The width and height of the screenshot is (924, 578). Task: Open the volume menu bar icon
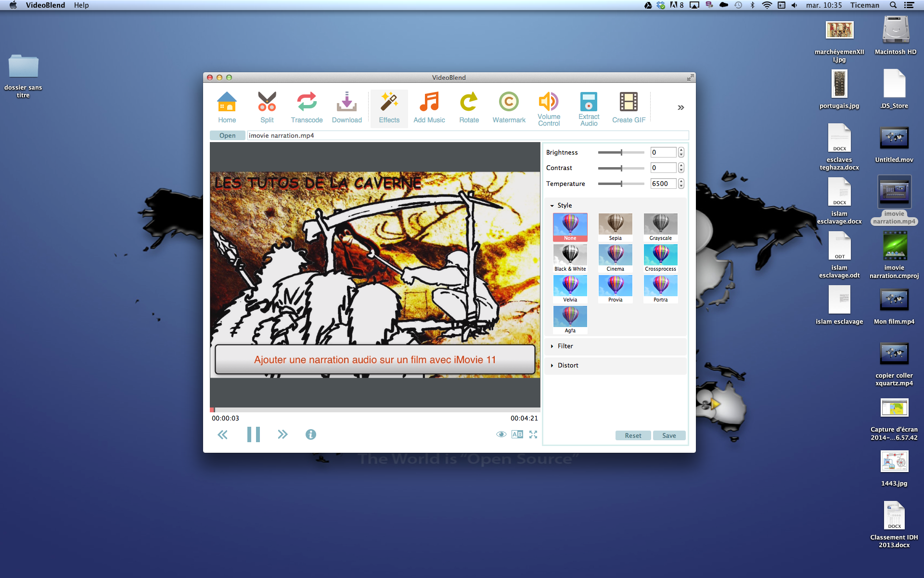pyautogui.click(x=794, y=5)
